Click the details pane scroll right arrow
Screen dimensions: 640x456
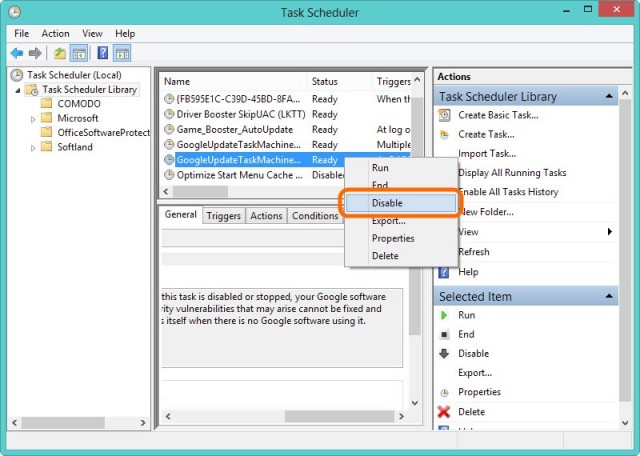(x=401, y=416)
